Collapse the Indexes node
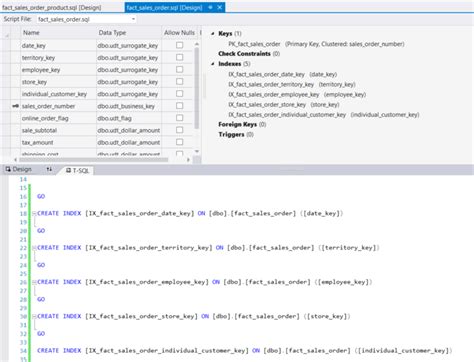Screen dimensions: 474x362 pos(213,64)
